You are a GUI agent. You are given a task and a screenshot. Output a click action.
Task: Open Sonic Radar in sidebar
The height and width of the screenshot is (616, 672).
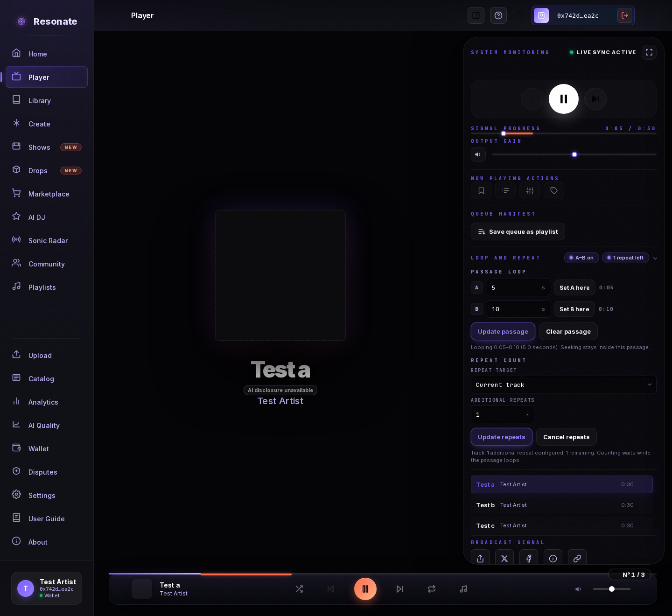tap(47, 240)
